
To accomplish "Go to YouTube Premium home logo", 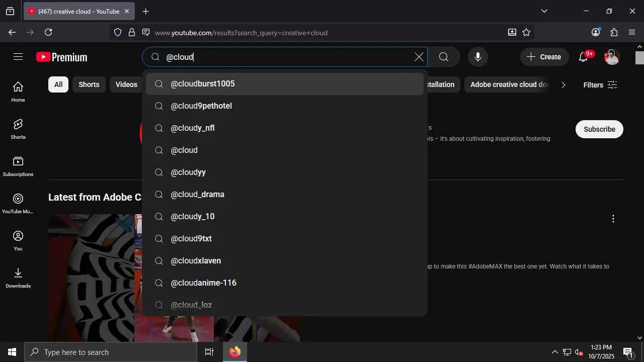I will pyautogui.click(x=62, y=57).
